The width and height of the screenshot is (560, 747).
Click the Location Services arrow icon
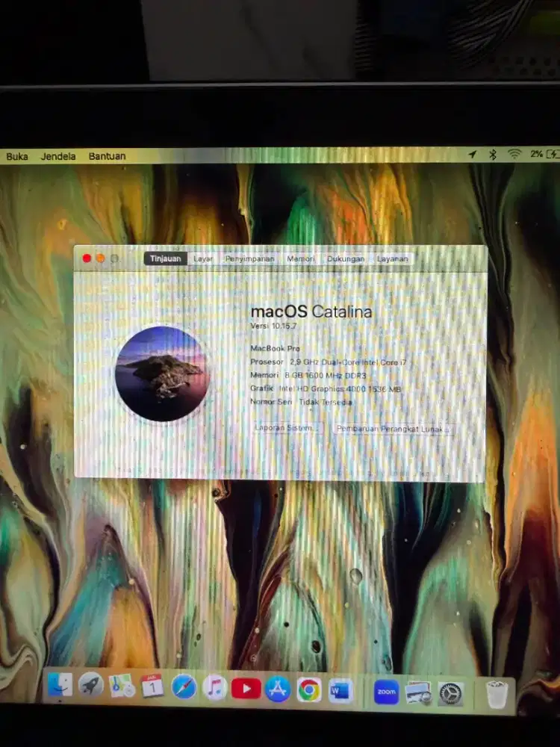click(473, 155)
